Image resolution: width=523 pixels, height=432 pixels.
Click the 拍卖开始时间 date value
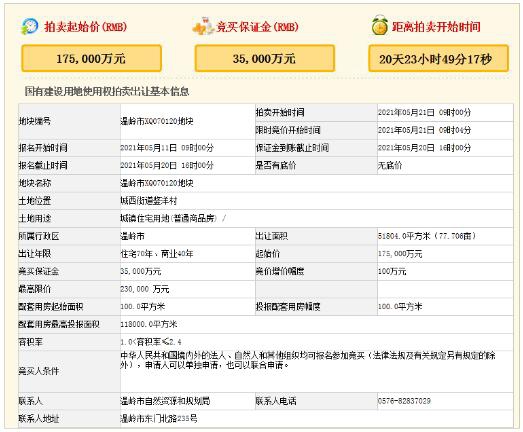tap(424, 112)
